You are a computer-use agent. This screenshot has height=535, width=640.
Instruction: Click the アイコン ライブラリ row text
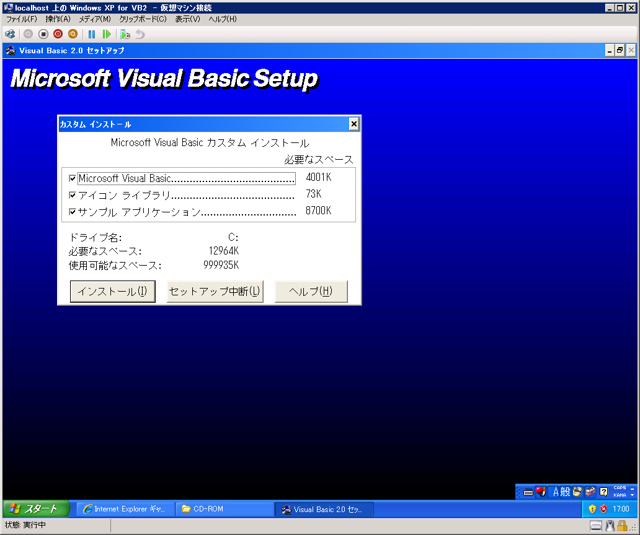(x=186, y=195)
